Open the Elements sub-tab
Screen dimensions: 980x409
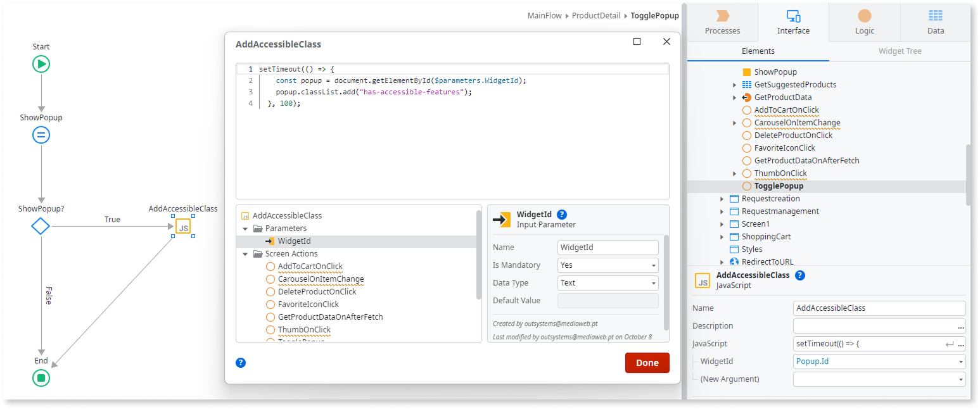[758, 51]
